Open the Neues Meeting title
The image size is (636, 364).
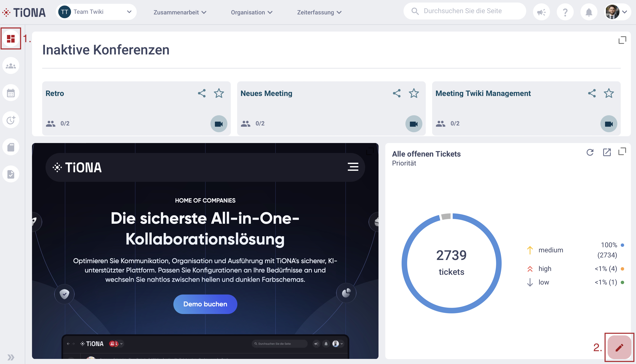[266, 93]
